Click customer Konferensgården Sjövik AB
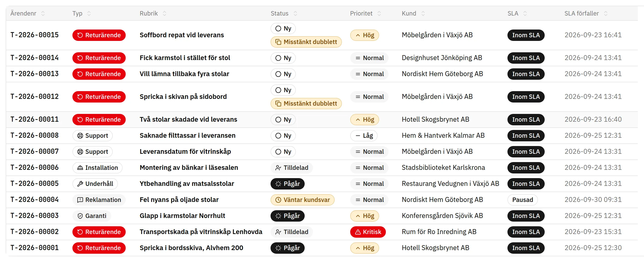Viewport: 644px width, 262px height. (442, 216)
